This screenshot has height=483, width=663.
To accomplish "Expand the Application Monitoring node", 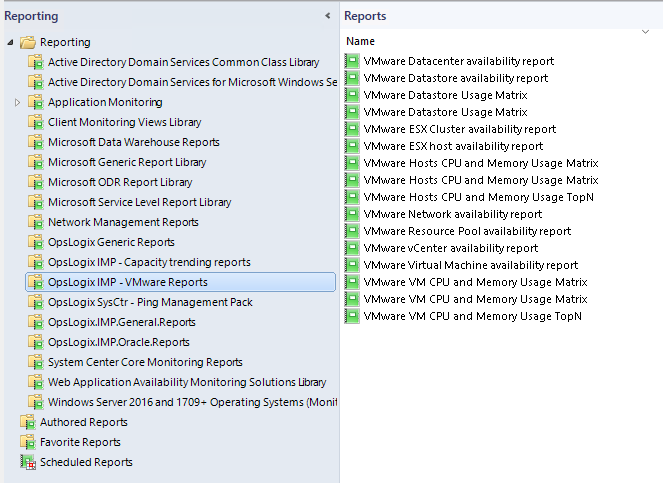I will tap(18, 102).
